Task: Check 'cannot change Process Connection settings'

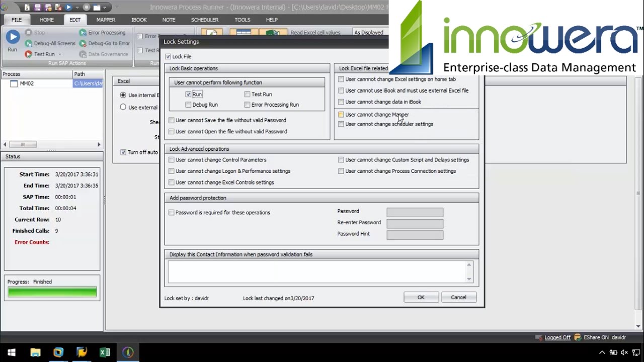Action: tap(341, 171)
